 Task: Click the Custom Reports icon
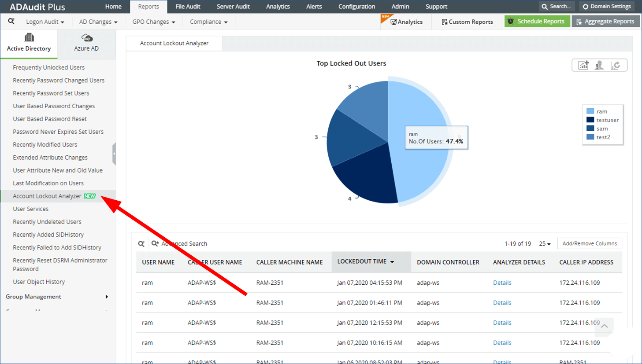click(444, 21)
